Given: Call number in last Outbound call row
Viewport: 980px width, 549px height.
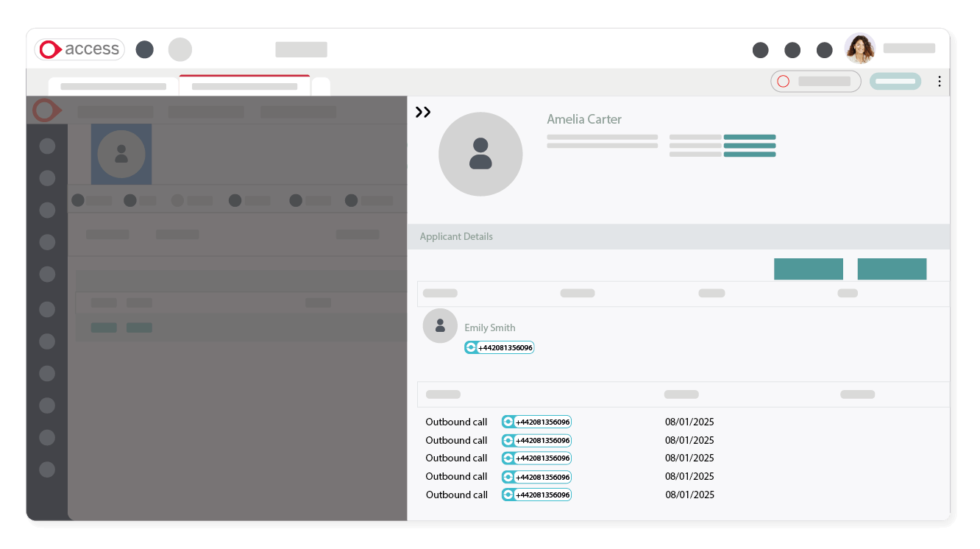Looking at the screenshot, I should pos(536,495).
